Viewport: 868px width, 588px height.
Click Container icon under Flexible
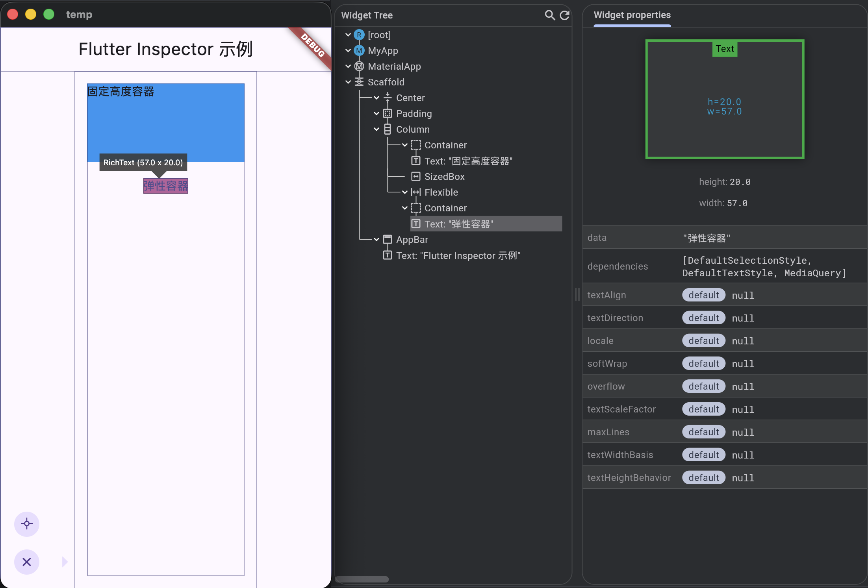pos(416,208)
